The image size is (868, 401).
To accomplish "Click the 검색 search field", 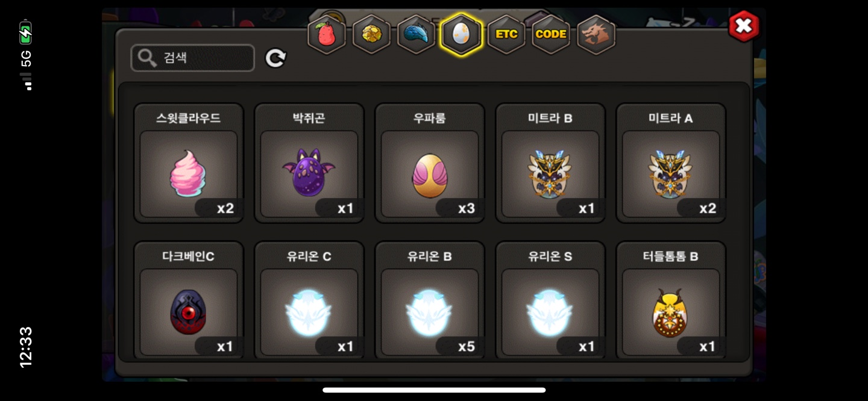I will click(193, 58).
